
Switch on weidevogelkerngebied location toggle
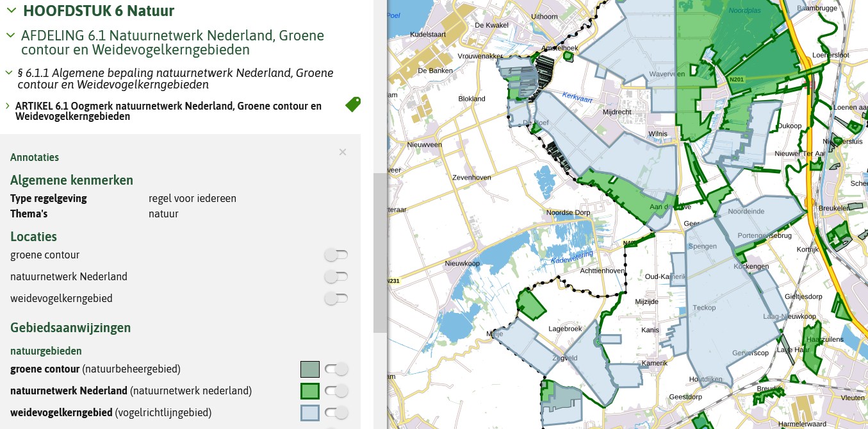click(x=336, y=299)
